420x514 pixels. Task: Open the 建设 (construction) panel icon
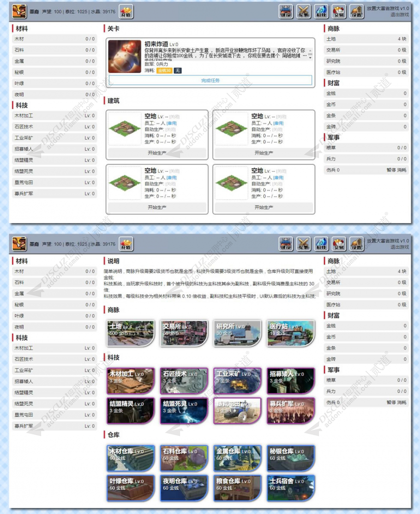click(x=286, y=10)
